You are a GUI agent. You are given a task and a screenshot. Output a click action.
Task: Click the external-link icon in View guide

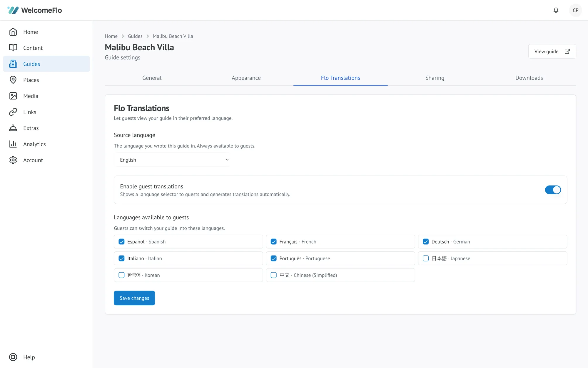(x=567, y=52)
